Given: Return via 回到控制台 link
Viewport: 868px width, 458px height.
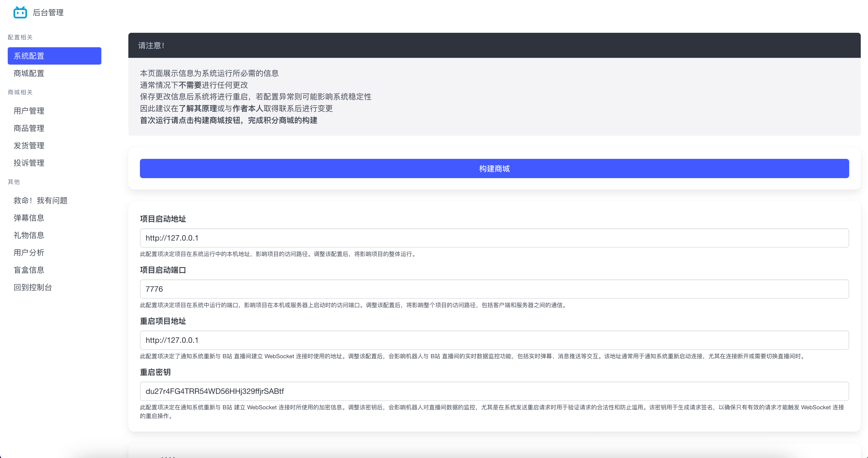Looking at the screenshot, I should (33, 287).
